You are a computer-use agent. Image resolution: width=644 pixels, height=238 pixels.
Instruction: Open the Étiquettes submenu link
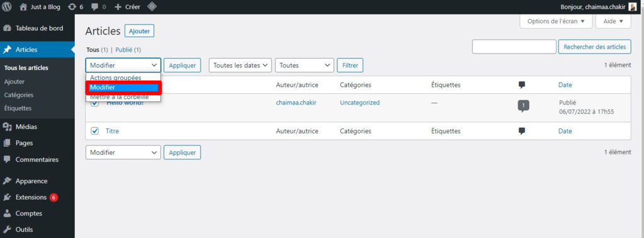[18, 108]
